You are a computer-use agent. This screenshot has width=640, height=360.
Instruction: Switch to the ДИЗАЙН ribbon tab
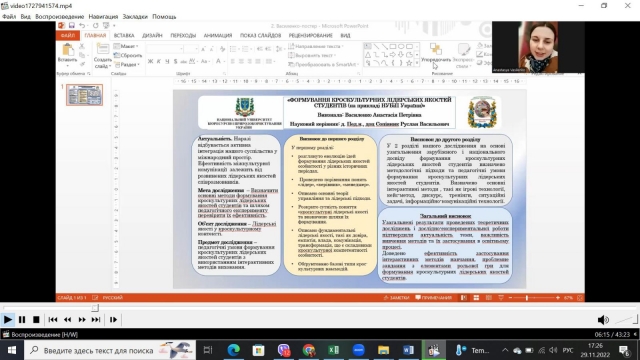[x=152, y=36]
